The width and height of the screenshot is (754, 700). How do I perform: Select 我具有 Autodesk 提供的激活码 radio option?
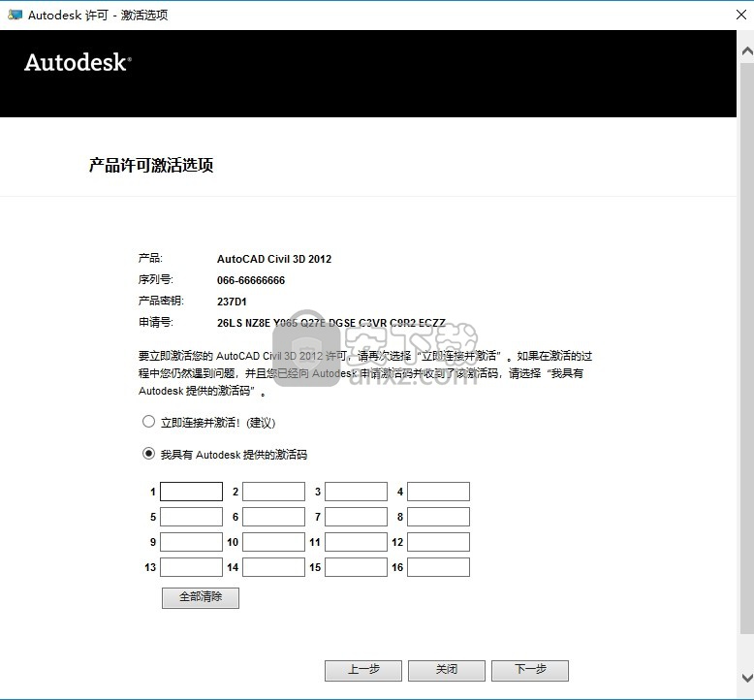coord(148,454)
